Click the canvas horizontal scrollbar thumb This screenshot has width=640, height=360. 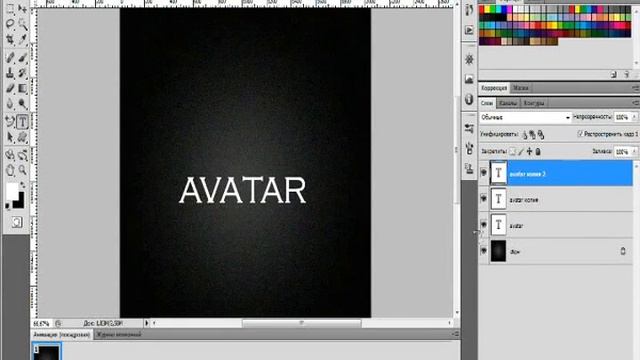point(302,323)
